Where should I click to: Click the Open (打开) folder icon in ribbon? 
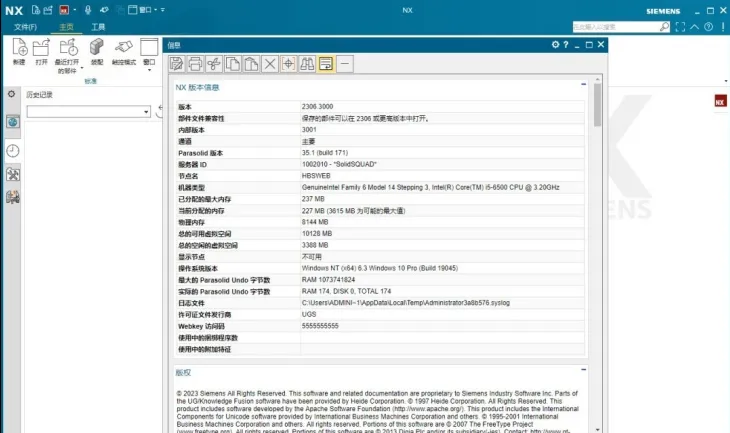click(x=41, y=47)
